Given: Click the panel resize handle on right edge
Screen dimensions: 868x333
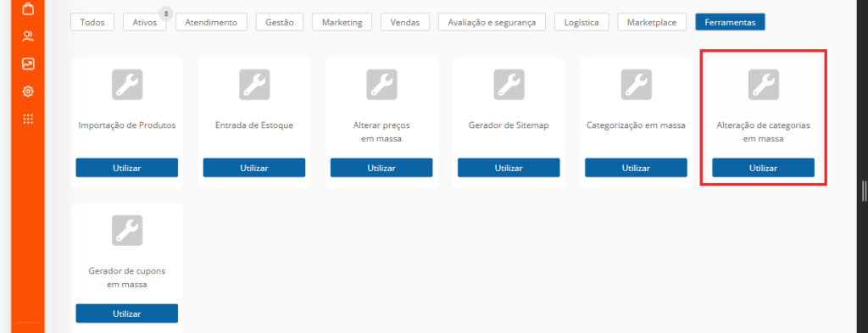Looking at the screenshot, I should [864, 191].
